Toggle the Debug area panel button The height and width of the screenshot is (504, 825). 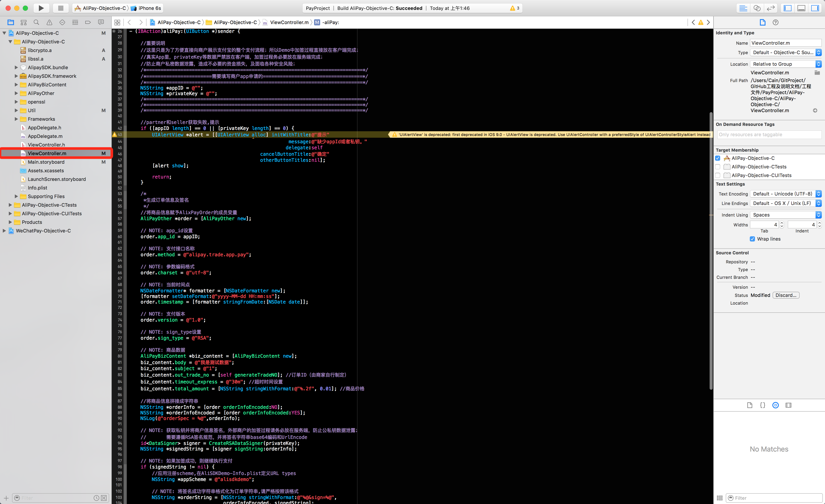pyautogui.click(x=801, y=8)
